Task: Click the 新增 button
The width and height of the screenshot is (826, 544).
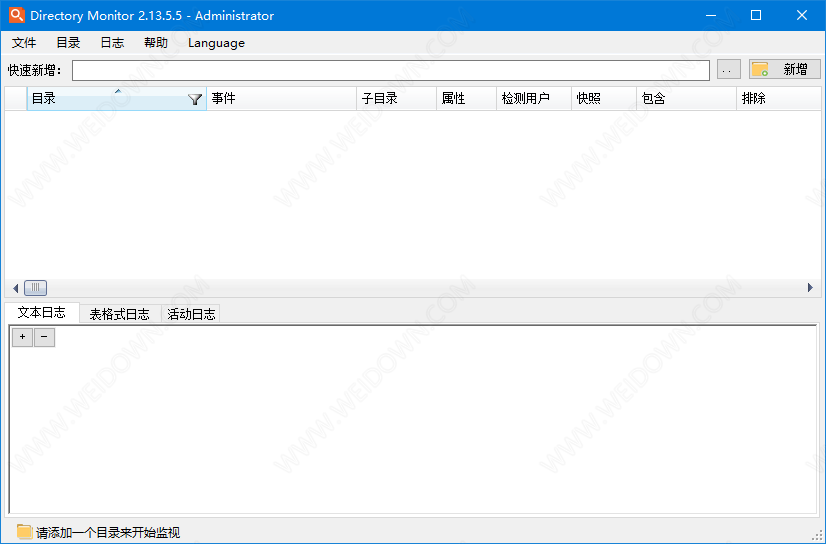Action: click(x=785, y=70)
